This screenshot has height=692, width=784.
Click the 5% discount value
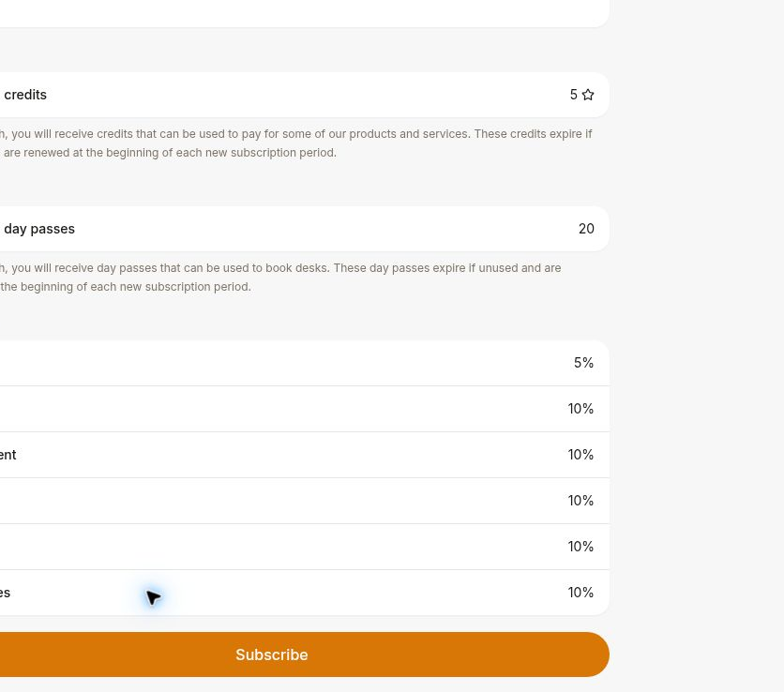(583, 363)
